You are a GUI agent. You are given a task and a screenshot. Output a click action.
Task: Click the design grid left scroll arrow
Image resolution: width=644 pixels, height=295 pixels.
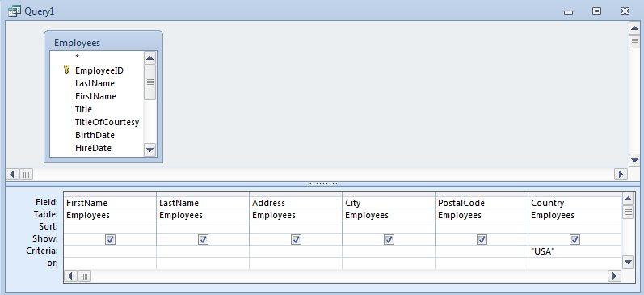(70, 276)
